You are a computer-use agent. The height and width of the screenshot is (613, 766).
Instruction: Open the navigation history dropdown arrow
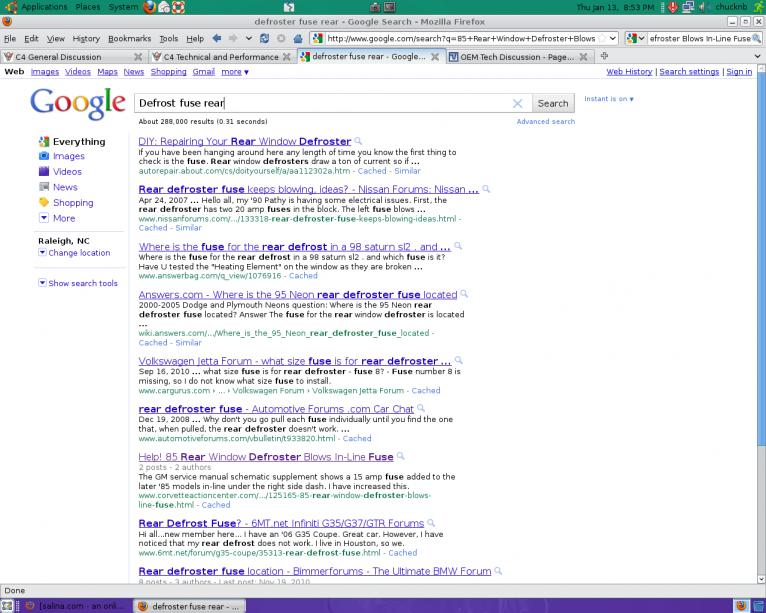tap(249, 38)
